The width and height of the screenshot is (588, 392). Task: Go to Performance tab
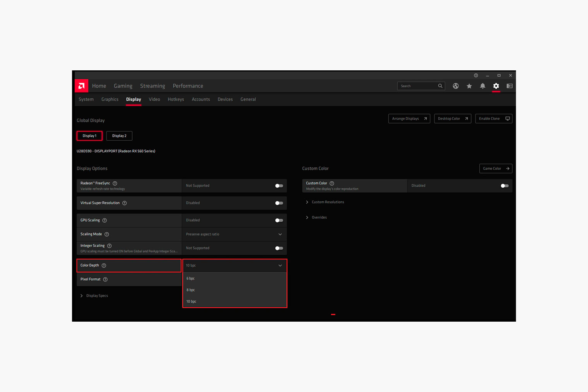(188, 86)
